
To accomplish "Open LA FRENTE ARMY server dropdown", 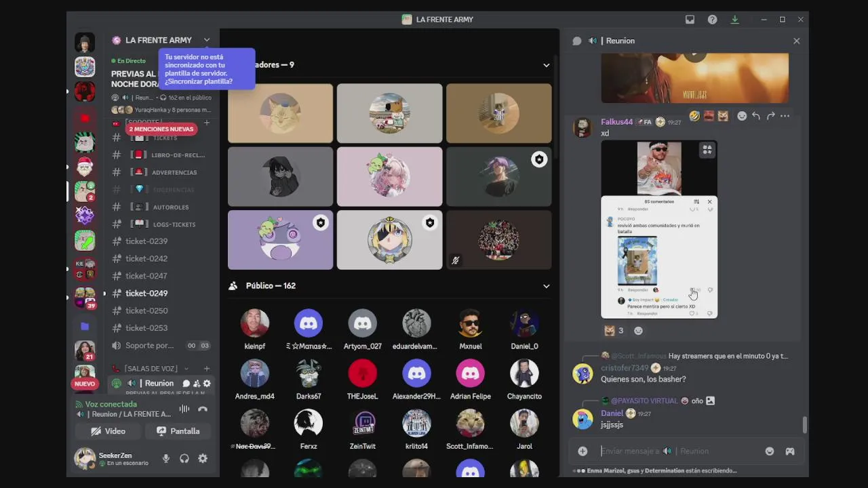I will click(207, 40).
